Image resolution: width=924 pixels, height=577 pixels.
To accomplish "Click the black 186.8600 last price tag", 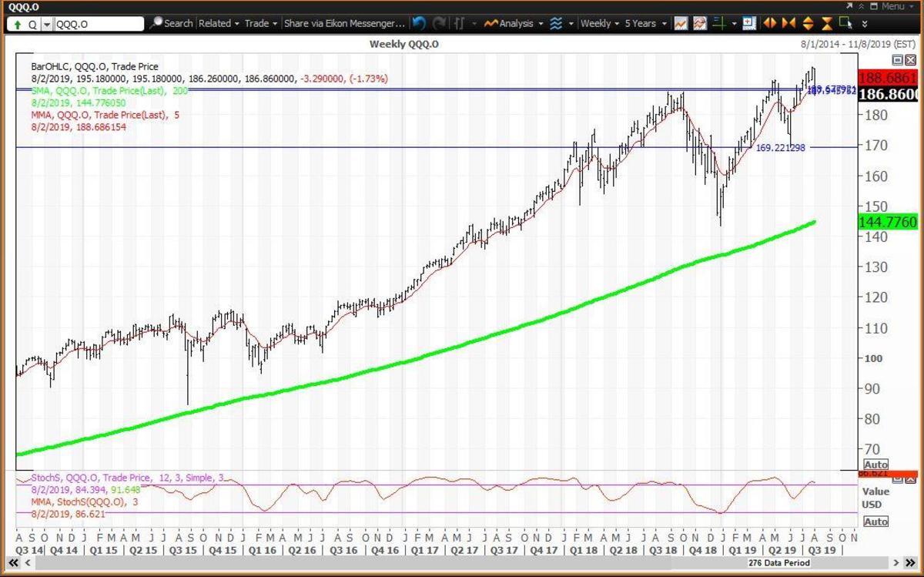I will 889,95.
